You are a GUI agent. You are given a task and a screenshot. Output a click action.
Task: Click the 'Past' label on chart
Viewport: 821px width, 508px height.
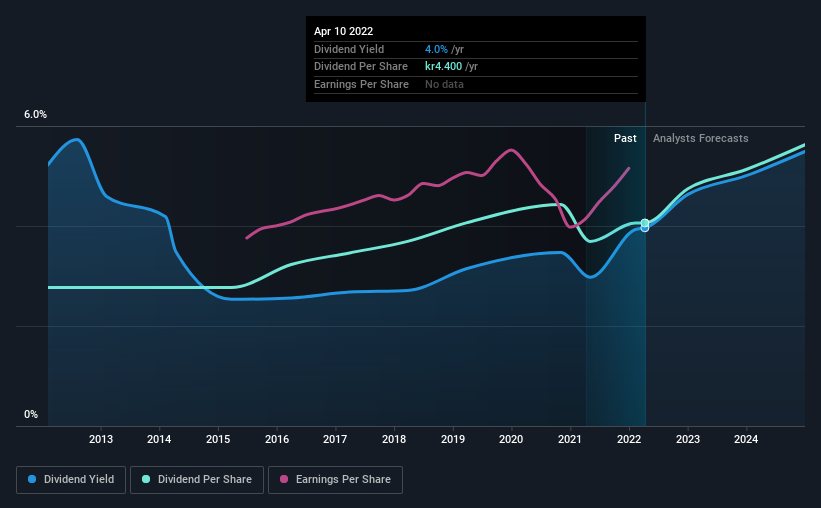pyautogui.click(x=625, y=138)
